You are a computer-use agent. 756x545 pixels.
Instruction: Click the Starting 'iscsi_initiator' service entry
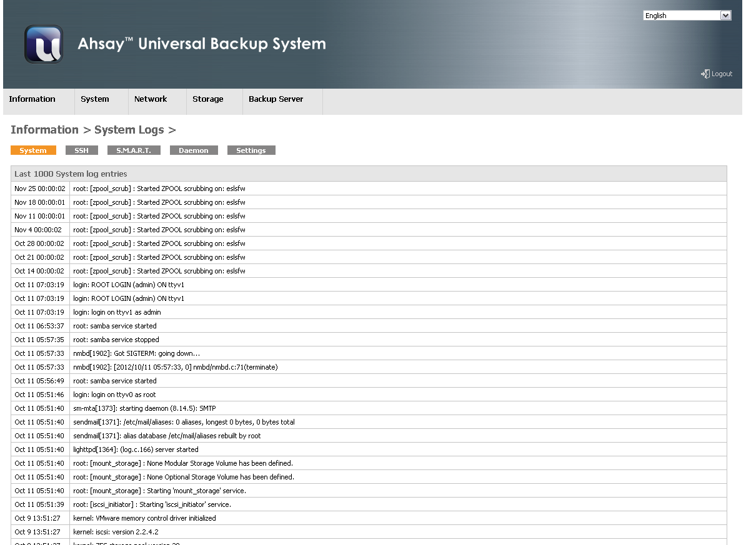click(x=152, y=504)
